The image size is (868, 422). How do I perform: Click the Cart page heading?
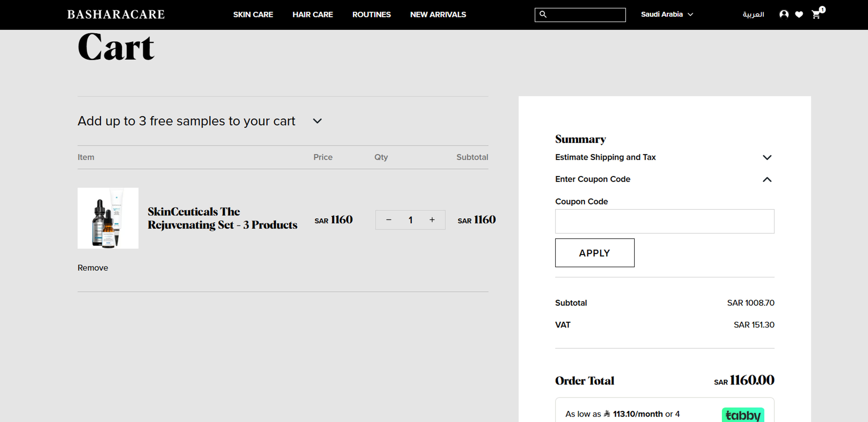(x=116, y=47)
